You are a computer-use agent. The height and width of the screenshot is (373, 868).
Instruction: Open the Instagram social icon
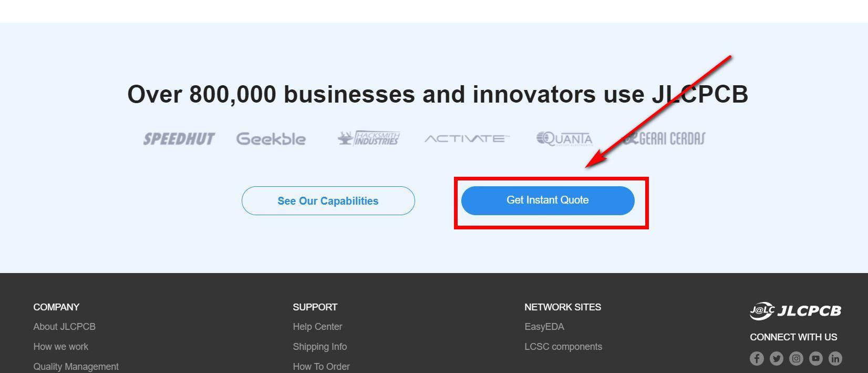click(x=796, y=358)
